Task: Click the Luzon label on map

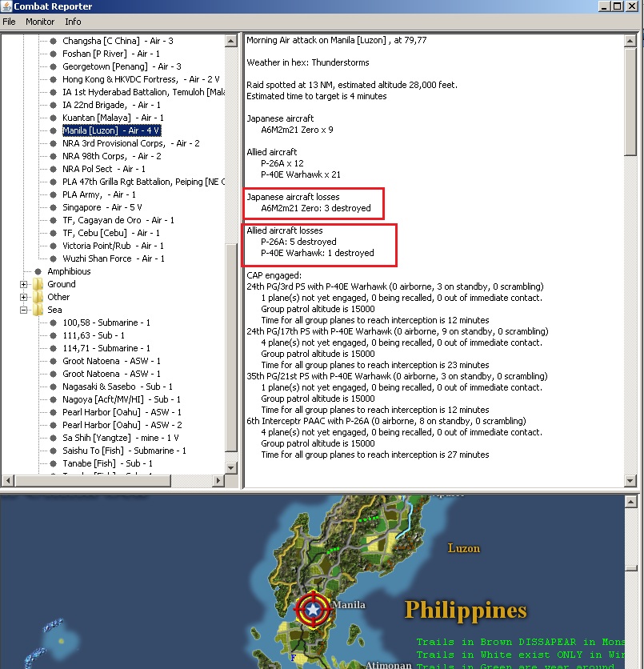Action: (463, 548)
